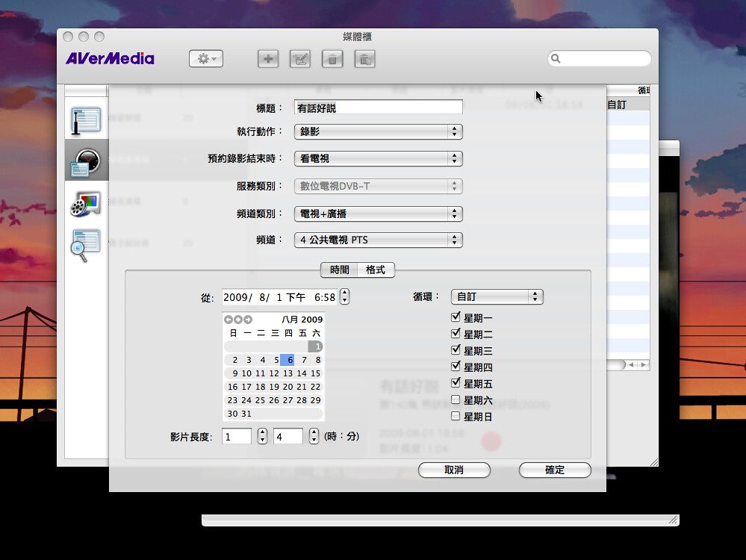Image resolution: width=746 pixels, height=560 pixels.
Task: Click the trash delete toolbar icon
Action: pos(332,58)
